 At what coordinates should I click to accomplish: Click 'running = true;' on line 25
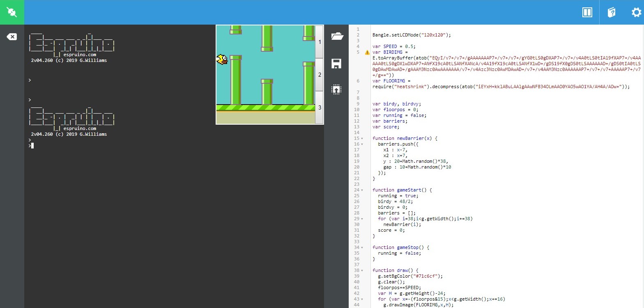[398, 196]
